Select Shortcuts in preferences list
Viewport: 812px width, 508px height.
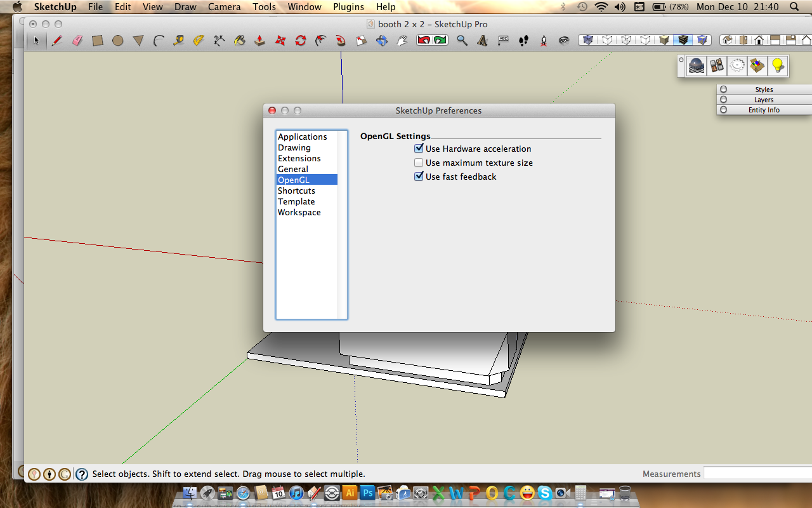296,190
